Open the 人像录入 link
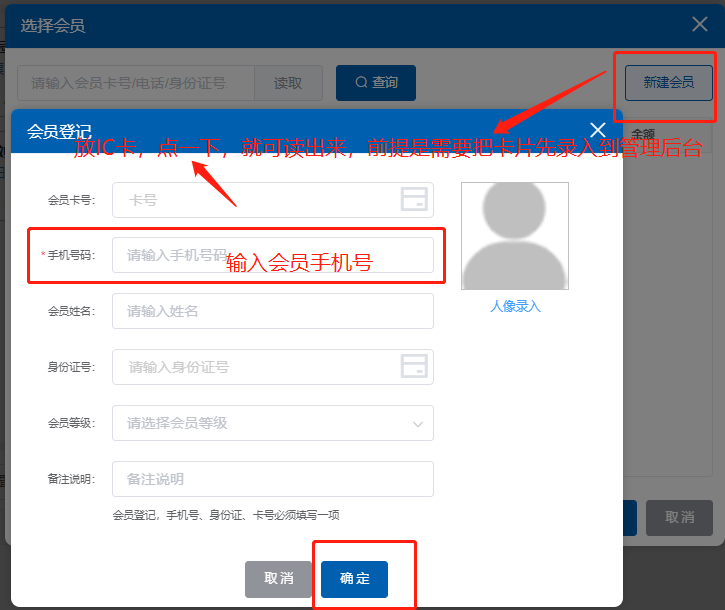725x610 pixels. pyautogui.click(x=514, y=307)
